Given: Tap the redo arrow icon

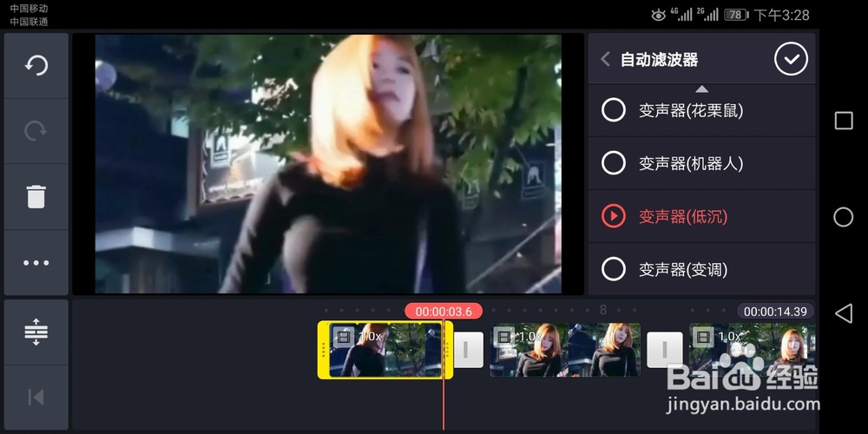Looking at the screenshot, I should coord(36,131).
